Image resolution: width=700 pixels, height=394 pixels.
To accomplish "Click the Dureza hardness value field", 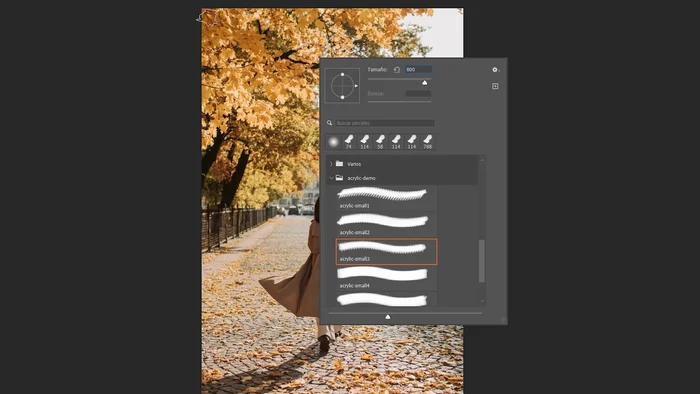I will coord(418,93).
